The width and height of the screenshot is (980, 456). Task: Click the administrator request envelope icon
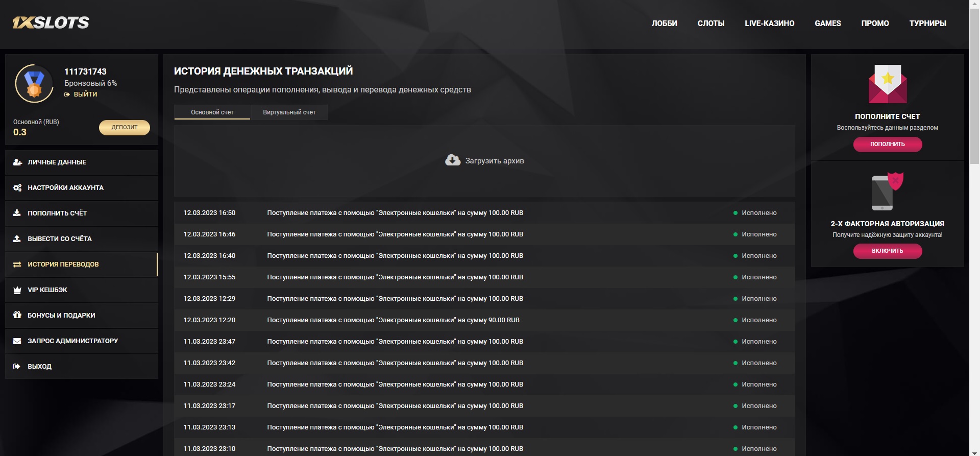click(x=17, y=341)
